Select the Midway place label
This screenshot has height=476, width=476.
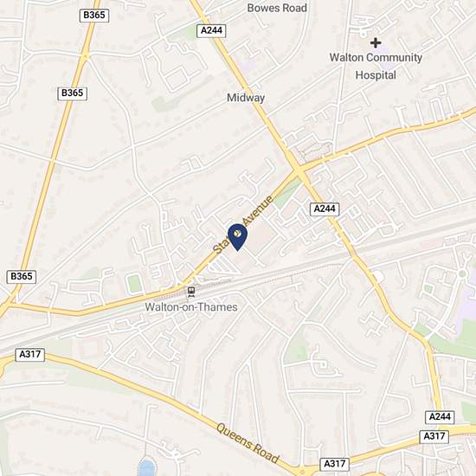pos(246,98)
